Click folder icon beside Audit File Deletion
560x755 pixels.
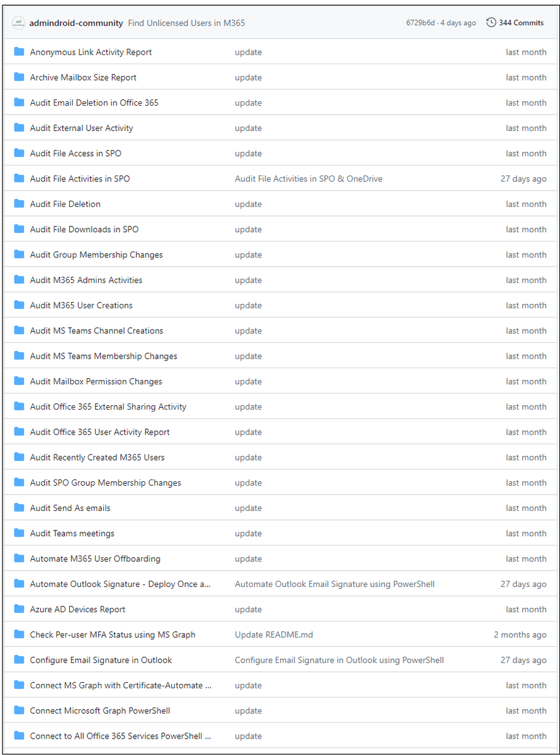coord(19,203)
